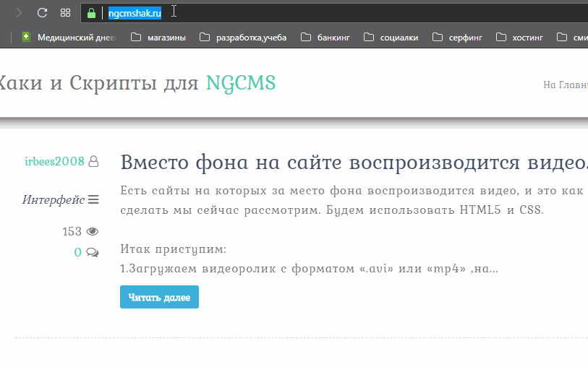Click the comments bubble icon
This screenshot has height=367, width=588.
tap(93, 252)
